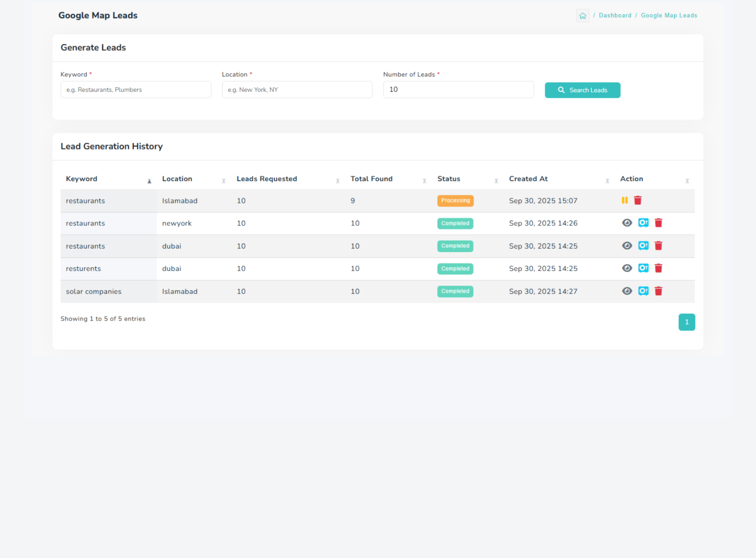Sort table by Total Found column
The height and width of the screenshot is (558, 756).
(x=371, y=179)
